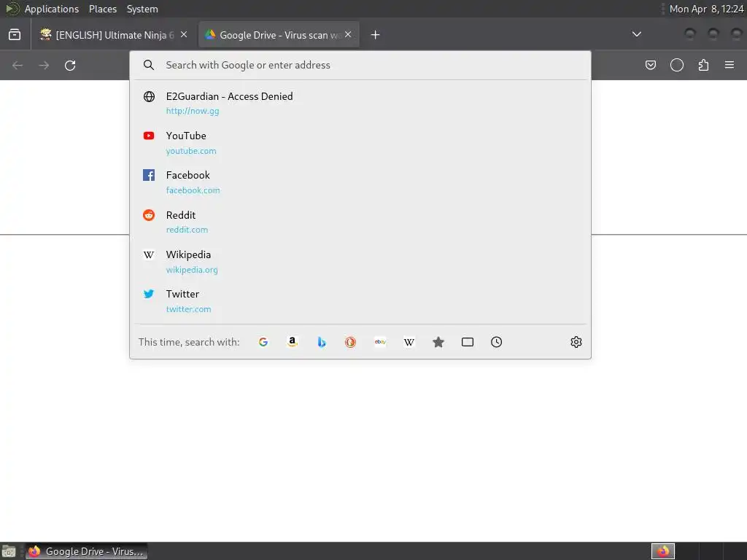Click Firefox workspace thumbnail in bottom panel

click(x=663, y=551)
